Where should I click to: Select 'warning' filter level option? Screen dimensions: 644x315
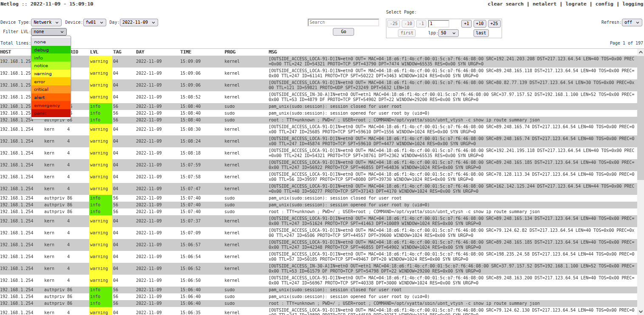click(51, 74)
